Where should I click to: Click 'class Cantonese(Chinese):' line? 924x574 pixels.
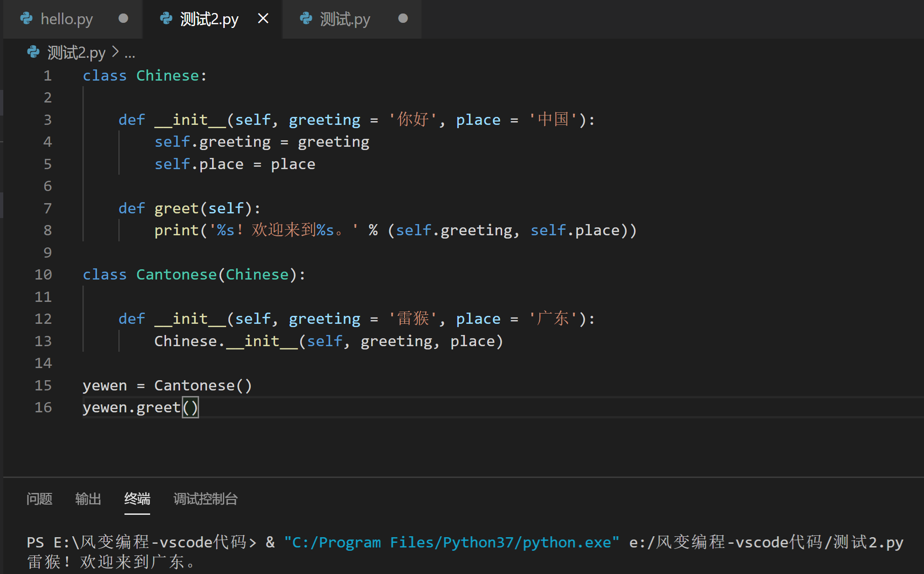click(194, 274)
